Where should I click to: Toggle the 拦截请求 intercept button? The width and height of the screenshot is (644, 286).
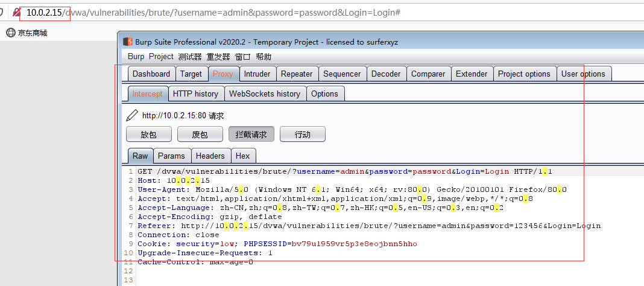coord(251,134)
